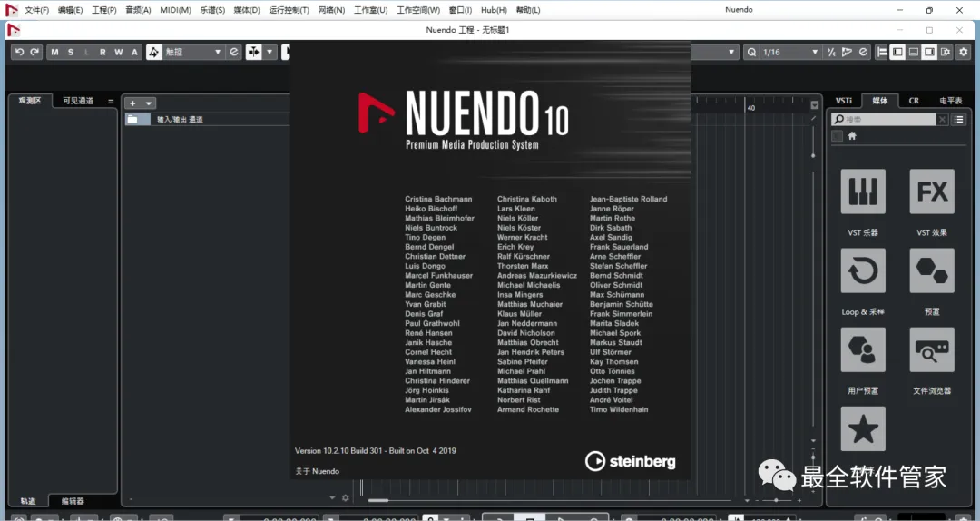
Task: Add a track with the plus button
Action: (132, 103)
